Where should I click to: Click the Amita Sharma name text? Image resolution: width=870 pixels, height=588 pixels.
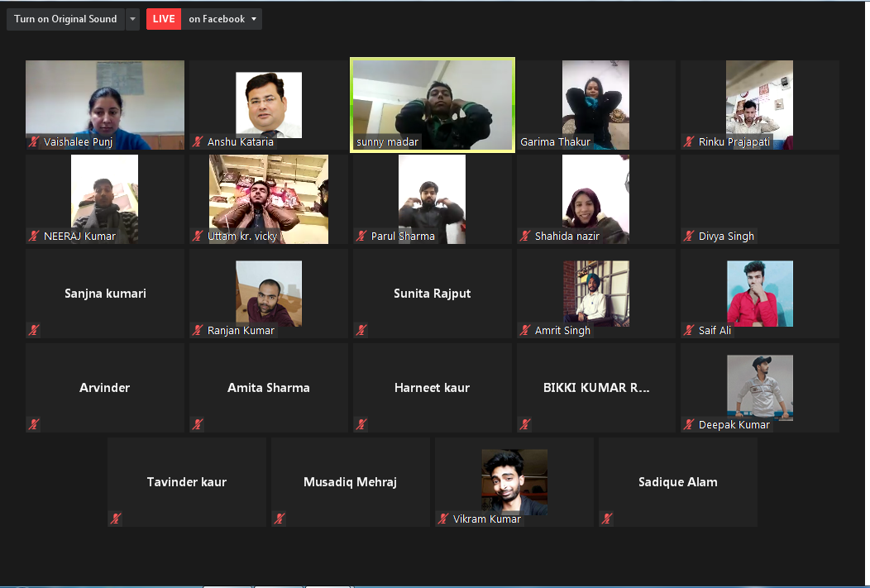(x=269, y=388)
